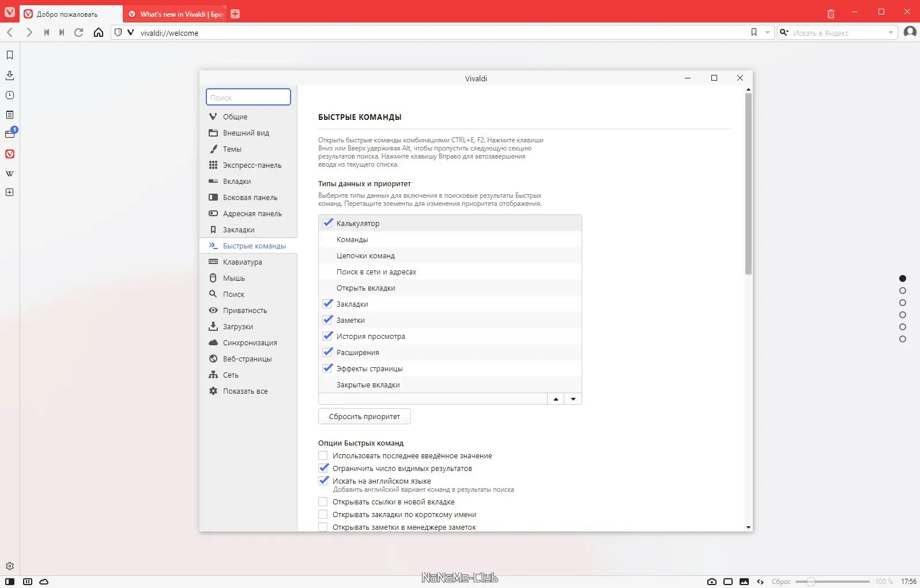This screenshot has width=920, height=588.
Task: Open the Downloads side panel
Action: coord(10,76)
